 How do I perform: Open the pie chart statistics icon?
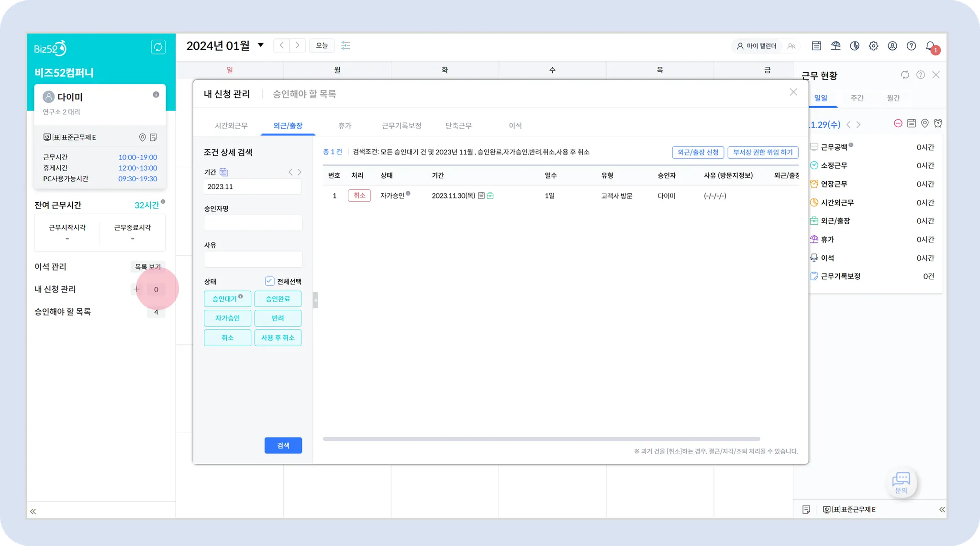[x=854, y=46]
